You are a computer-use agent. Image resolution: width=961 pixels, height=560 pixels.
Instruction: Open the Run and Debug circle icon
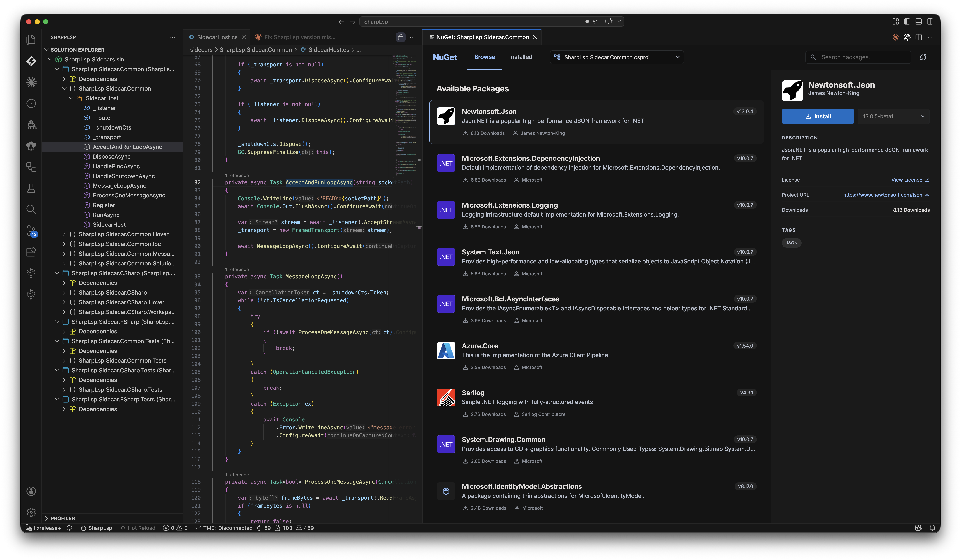coord(31,103)
